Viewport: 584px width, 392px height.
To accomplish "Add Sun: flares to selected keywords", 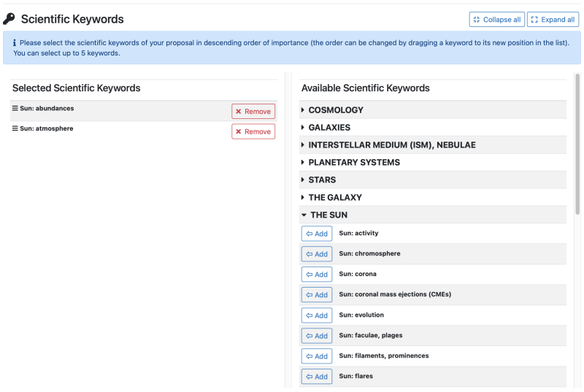I will (317, 377).
